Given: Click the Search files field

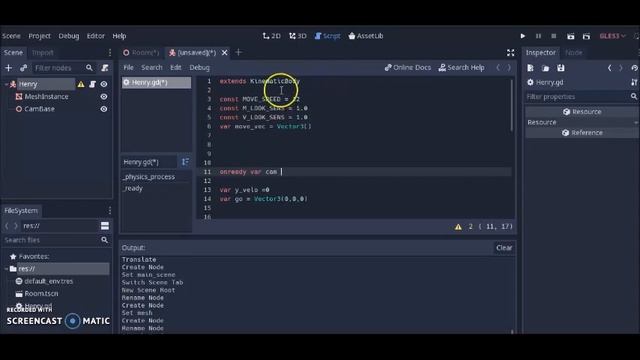Looking at the screenshot, I should point(51,240).
